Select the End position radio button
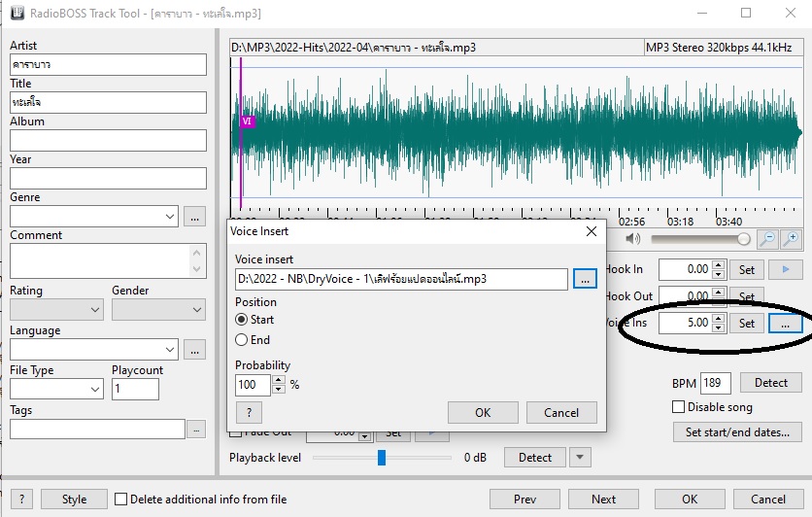 (x=241, y=340)
